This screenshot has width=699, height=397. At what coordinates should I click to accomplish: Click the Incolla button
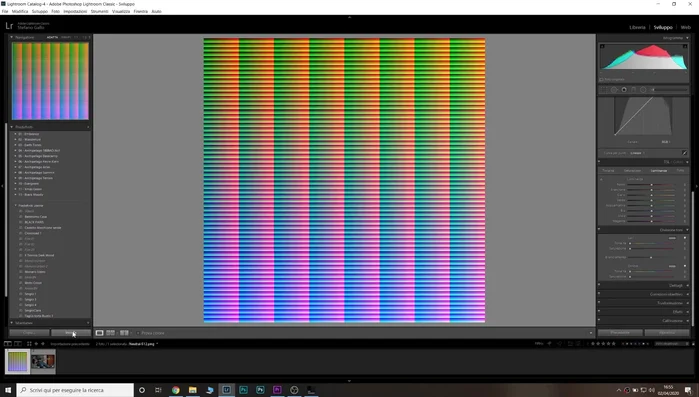[71, 333]
